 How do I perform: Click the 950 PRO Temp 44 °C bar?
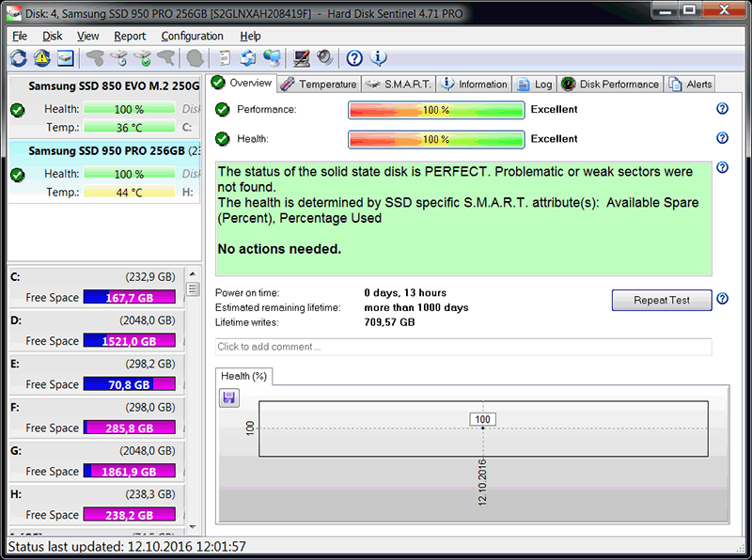tap(129, 192)
